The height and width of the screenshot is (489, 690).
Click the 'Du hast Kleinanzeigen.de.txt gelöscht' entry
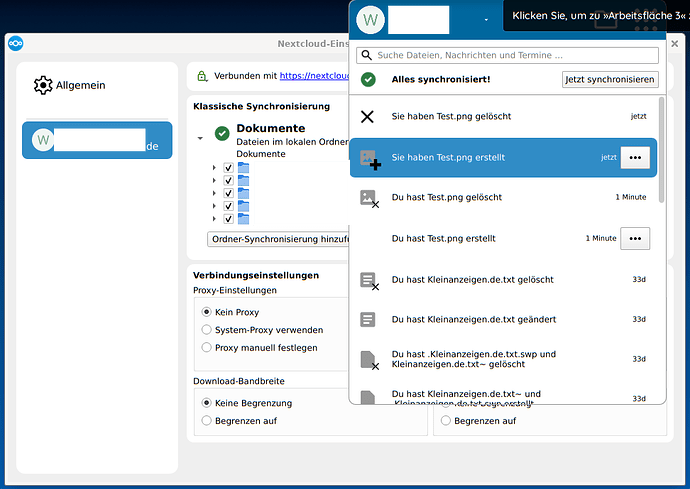[503, 279]
